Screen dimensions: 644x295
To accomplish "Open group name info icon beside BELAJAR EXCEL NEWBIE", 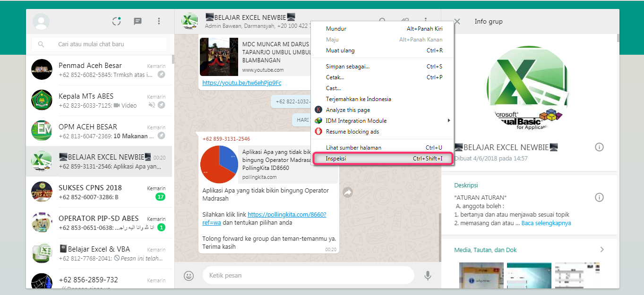I will point(599,147).
